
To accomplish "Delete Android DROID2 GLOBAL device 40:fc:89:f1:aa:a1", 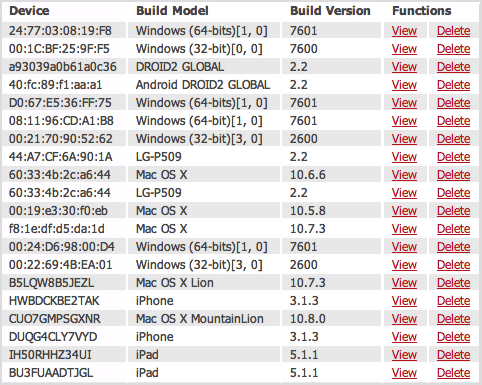I will pos(454,85).
